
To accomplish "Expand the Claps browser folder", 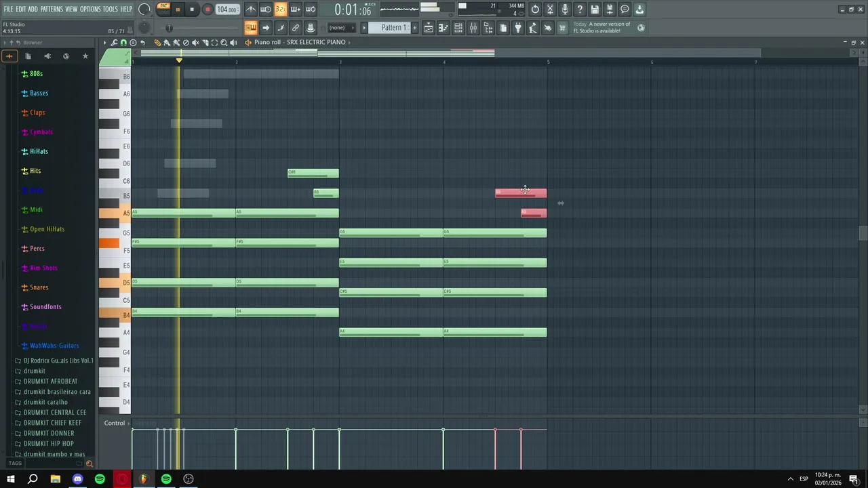I will click(37, 113).
